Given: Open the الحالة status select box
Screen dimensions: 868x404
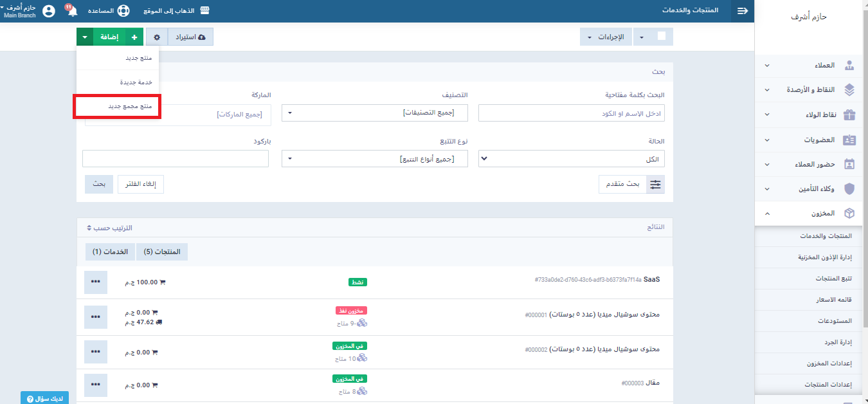Looking at the screenshot, I should coord(572,159).
